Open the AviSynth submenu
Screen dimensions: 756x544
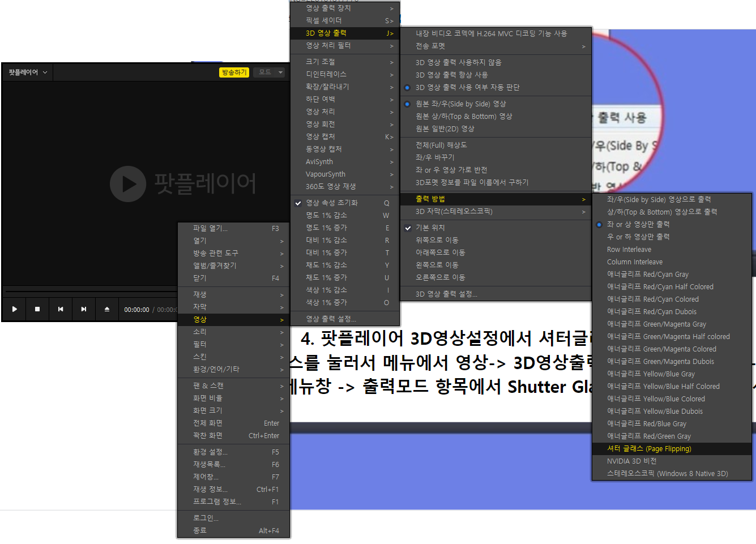click(345, 162)
